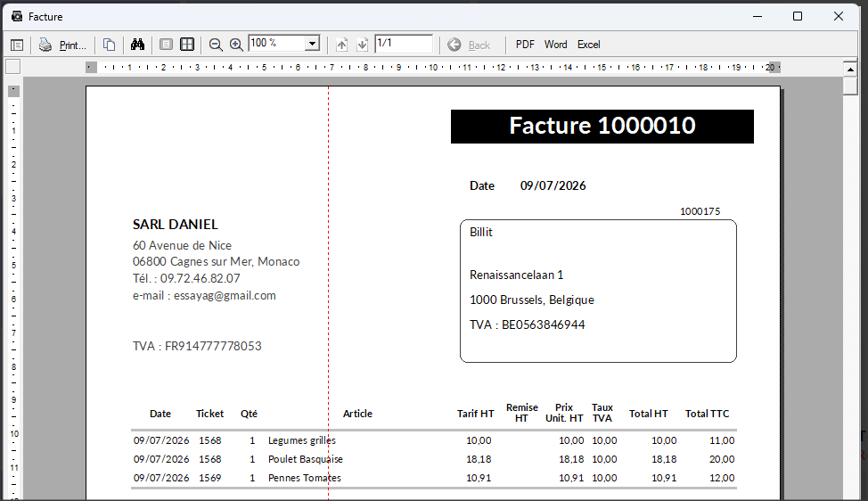Click Total TTC value 12,00
Screen dimensions: 868x501
coord(722,479)
